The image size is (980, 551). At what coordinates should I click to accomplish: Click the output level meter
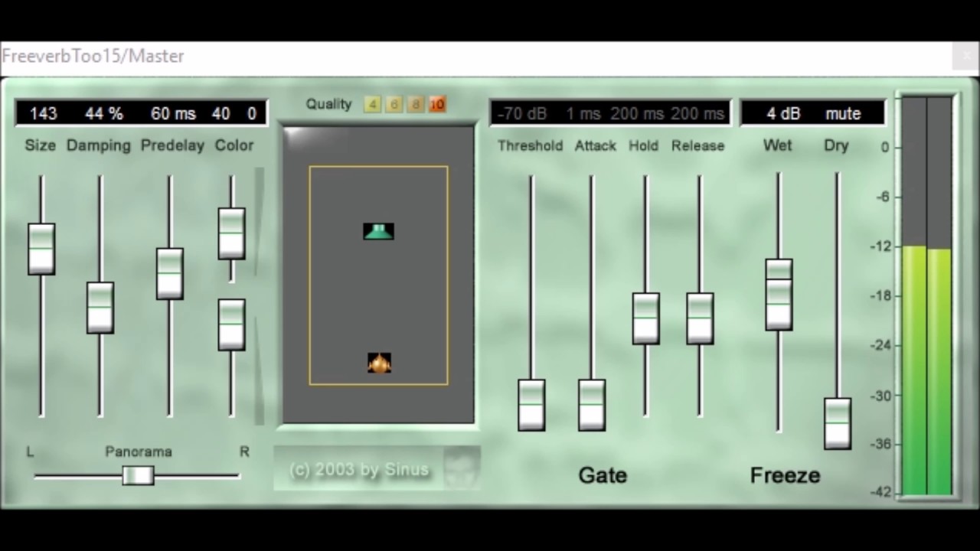pyautogui.click(x=927, y=296)
